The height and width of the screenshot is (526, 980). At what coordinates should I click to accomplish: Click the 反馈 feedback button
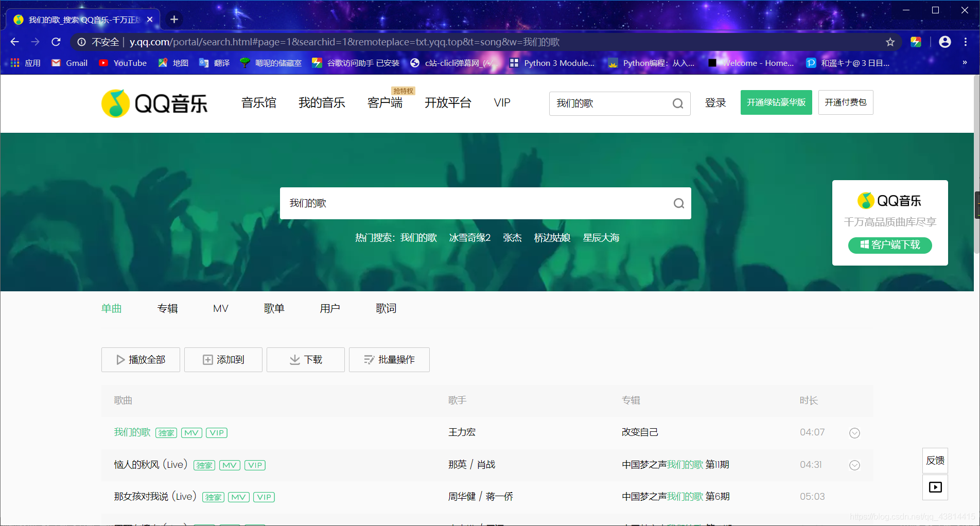click(x=935, y=461)
